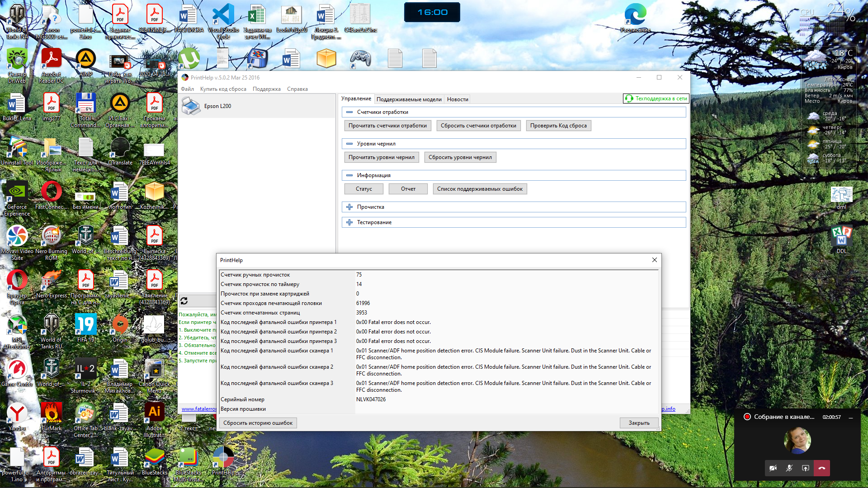
Task: Open the Adobe Illustrator desktop shortcut
Action: [x=154, y=412]
